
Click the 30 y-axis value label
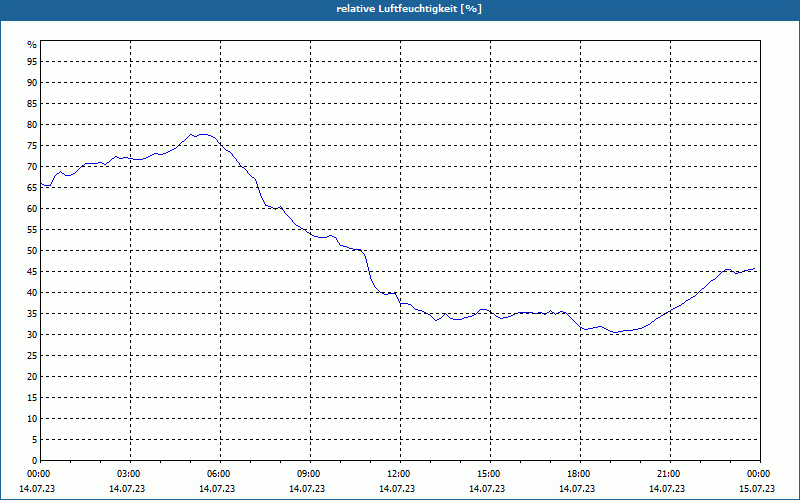(32, 335)
